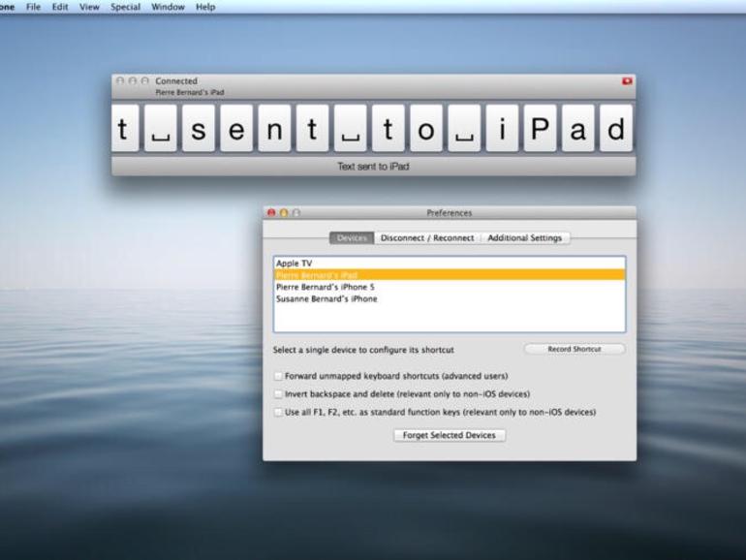Click the 'o' key tile

[x=426, y=129]
